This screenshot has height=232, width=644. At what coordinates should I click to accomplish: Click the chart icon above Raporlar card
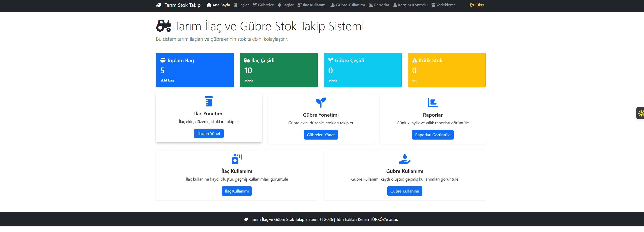pos(433,103)
